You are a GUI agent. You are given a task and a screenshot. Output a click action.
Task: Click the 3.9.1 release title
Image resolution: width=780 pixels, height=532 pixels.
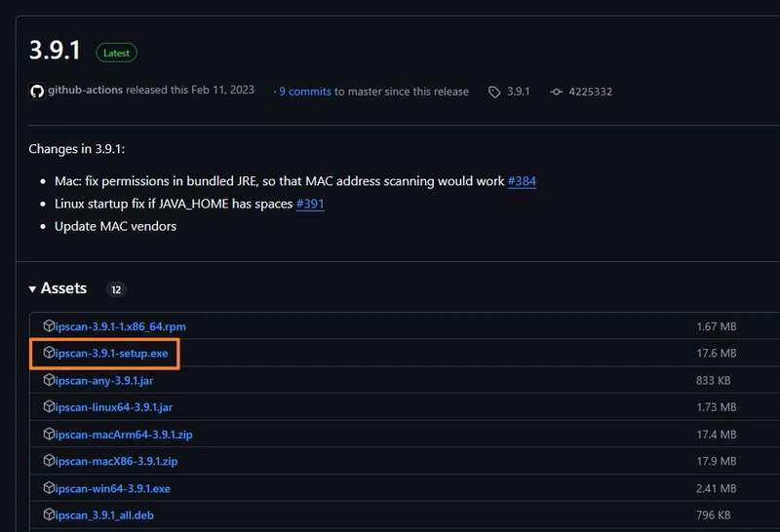[x=55, y=51]
